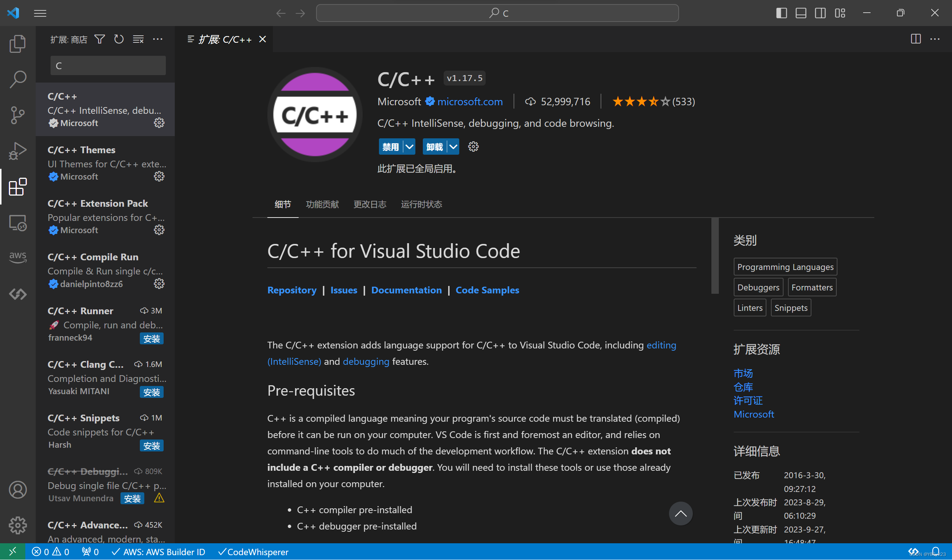
Task: Open settings gear beside uninstall button
Action: point(473,147)
